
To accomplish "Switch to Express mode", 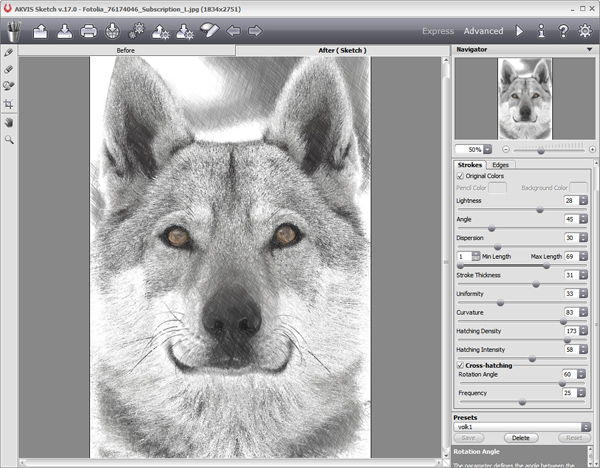I will (437, 31).
